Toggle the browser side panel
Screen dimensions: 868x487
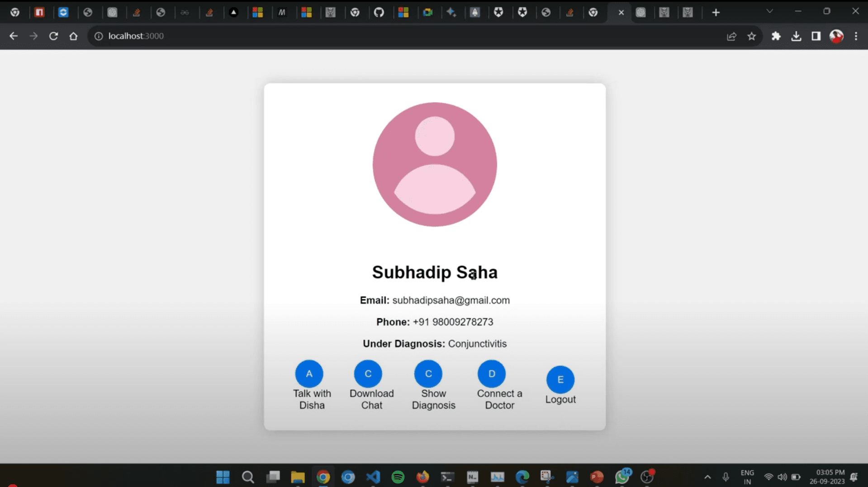click(816, 36)
